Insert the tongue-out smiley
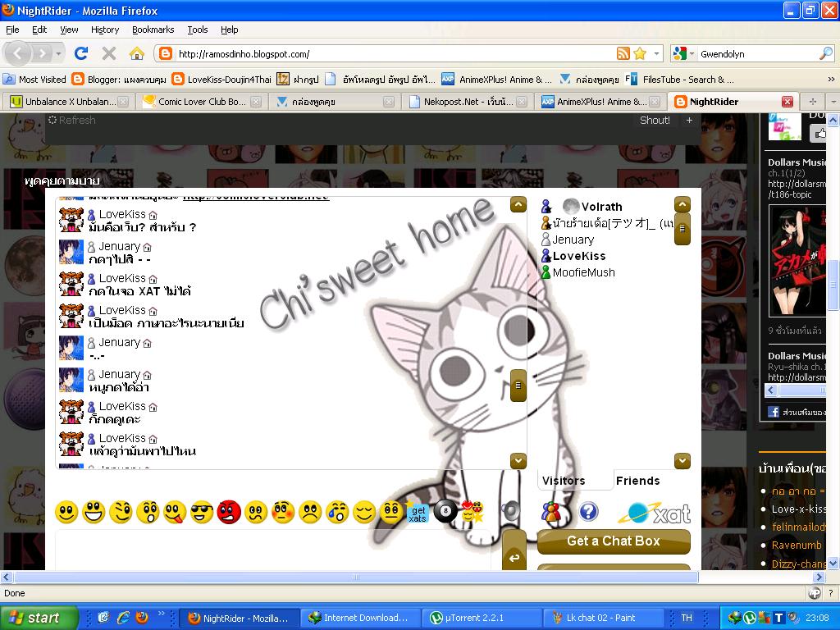The height and width of the screenshot is (630, 840). point(175,512)
